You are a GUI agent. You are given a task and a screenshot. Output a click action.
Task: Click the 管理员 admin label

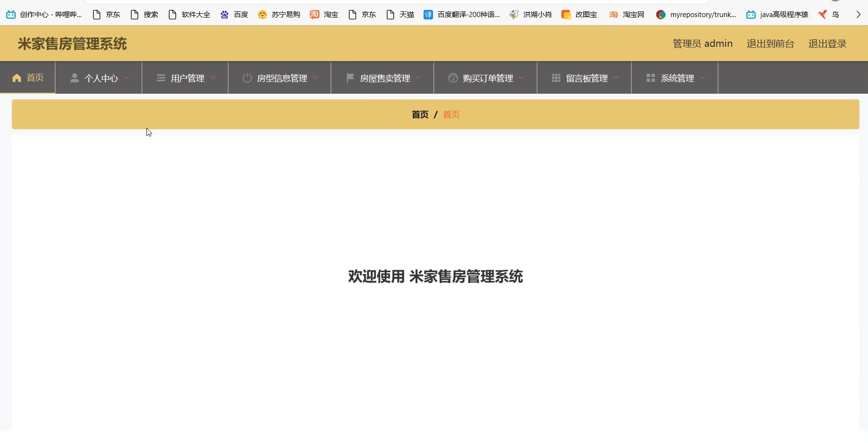click(703, 44)
